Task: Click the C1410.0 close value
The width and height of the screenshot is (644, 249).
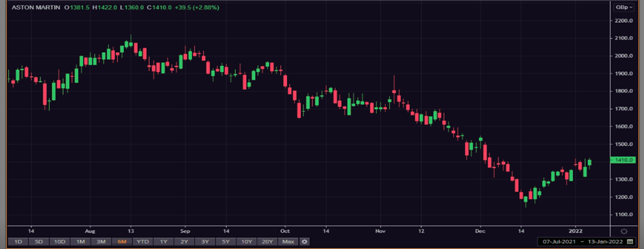Action: (x=160, y=8)
